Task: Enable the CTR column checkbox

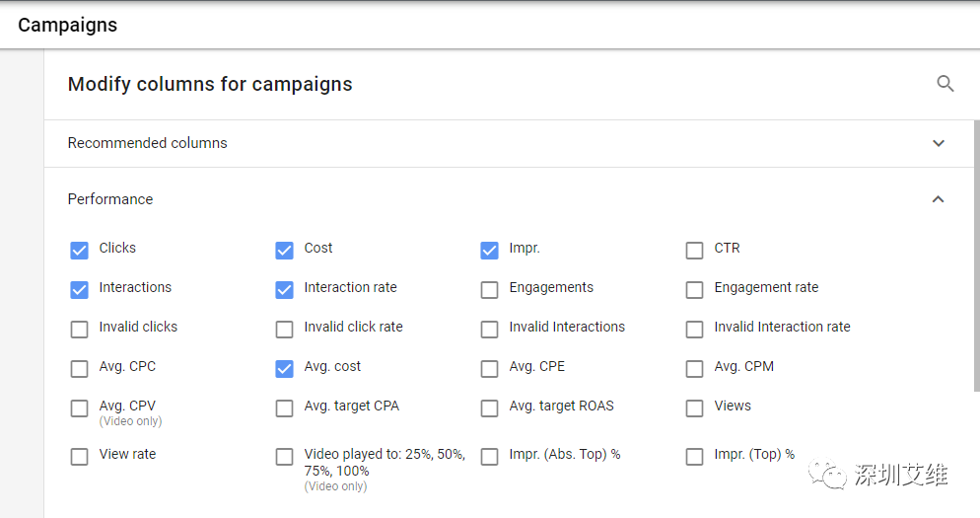Action: pyautogui.click(x=695, y=251)
